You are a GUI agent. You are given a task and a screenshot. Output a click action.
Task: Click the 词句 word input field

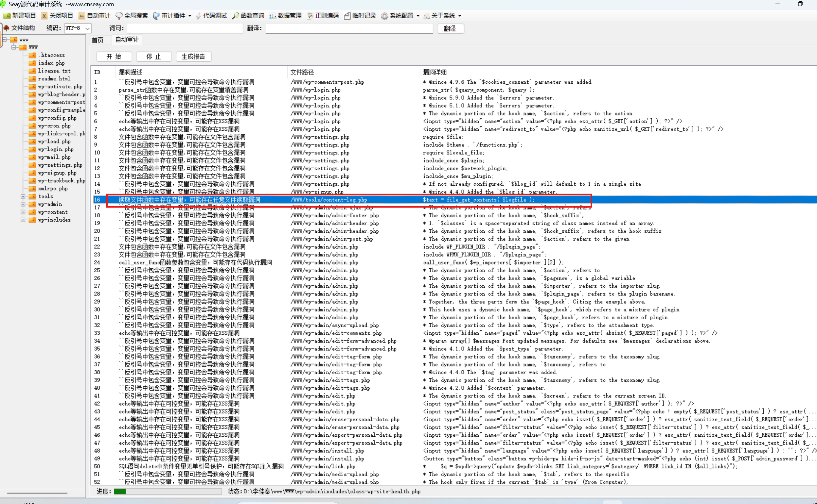click(184, 28)
